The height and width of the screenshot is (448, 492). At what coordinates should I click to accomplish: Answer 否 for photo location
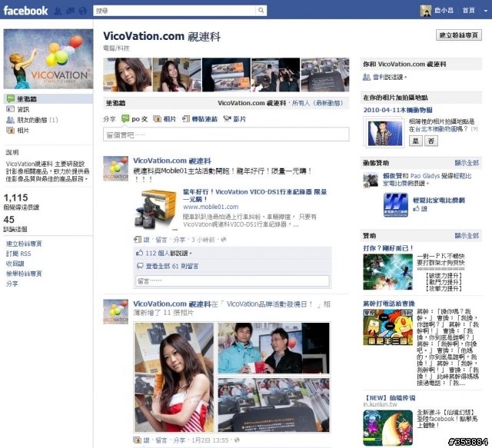[430, 141]
